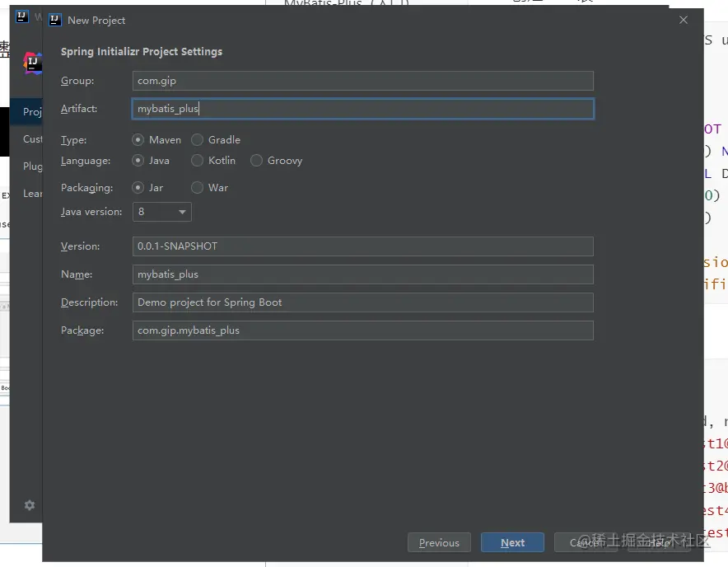
Task: Click the IntelliJ IDEA logo in welcome window sidebar
Action: pyautogui.click(x=32, y=63)
